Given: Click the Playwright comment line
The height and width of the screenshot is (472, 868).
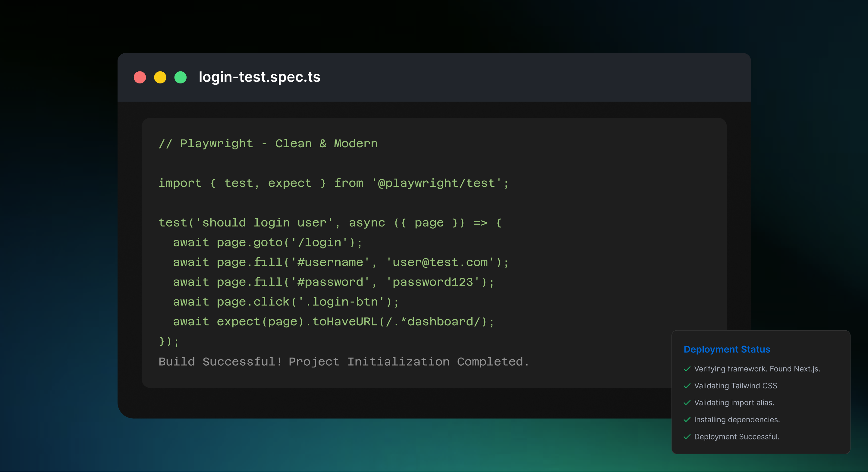Looking at the screenshot, I should coord(268,143).
